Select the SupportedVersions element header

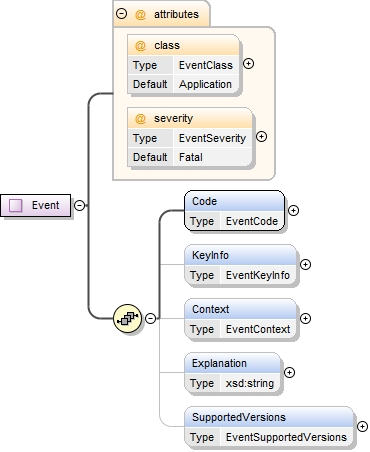(269, 417)
